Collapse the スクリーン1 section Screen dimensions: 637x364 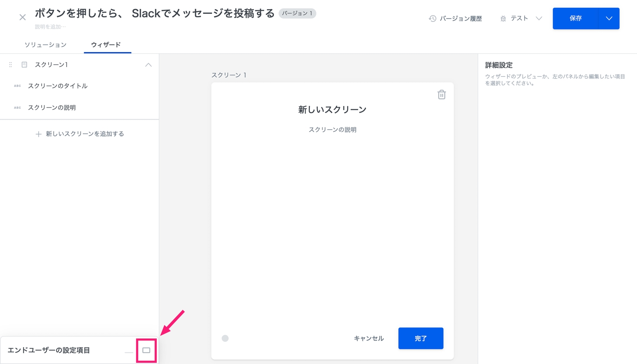coord(148,65)
